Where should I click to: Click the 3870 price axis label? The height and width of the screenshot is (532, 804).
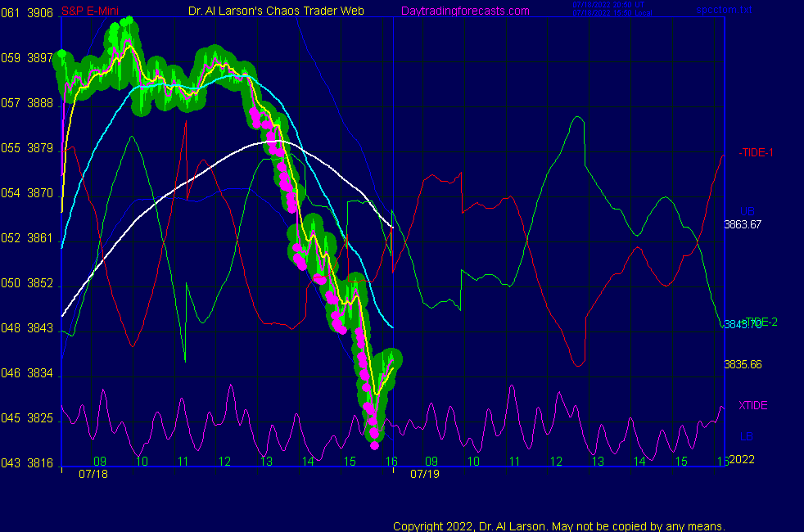(x=40, y=193)
